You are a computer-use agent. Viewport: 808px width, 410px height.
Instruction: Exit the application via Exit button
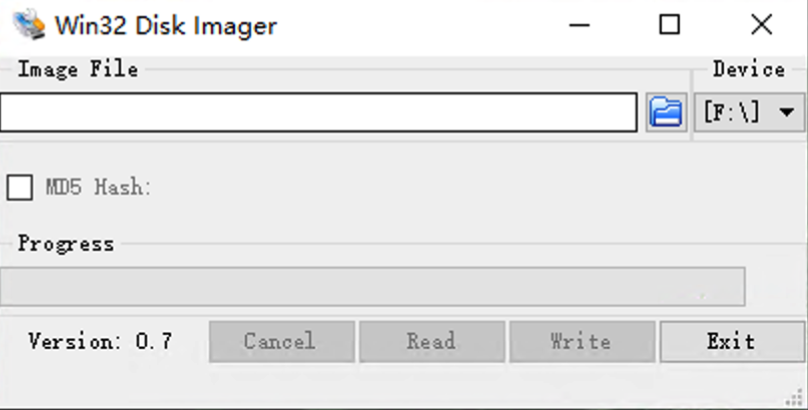click(731, 341)
